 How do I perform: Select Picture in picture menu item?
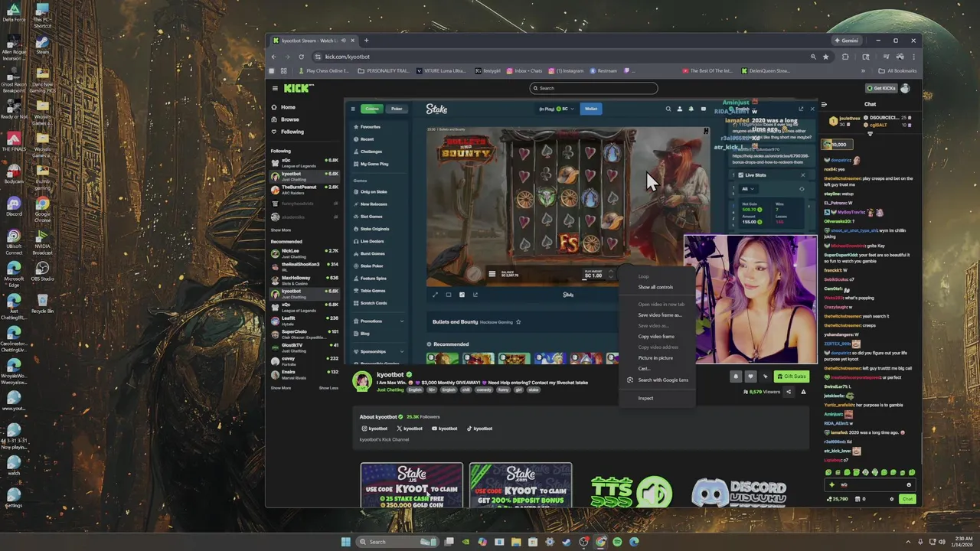656,357
